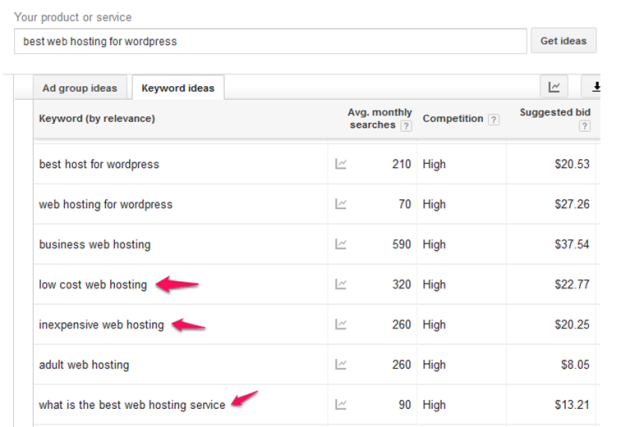Click High competition for business web hosting
The width and height of the screenshot is (630, 427).
tap(434, 245)
